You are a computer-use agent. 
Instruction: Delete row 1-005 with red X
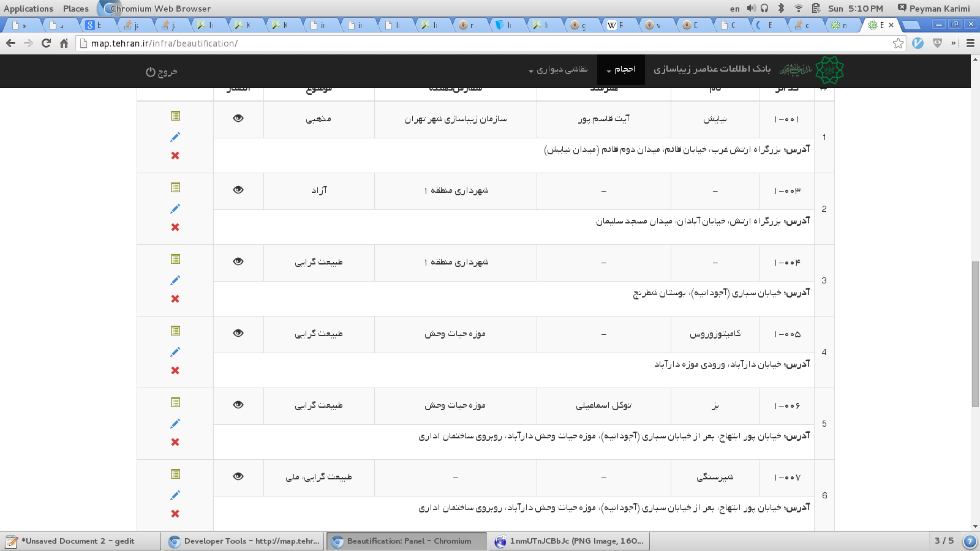(175, 370)
